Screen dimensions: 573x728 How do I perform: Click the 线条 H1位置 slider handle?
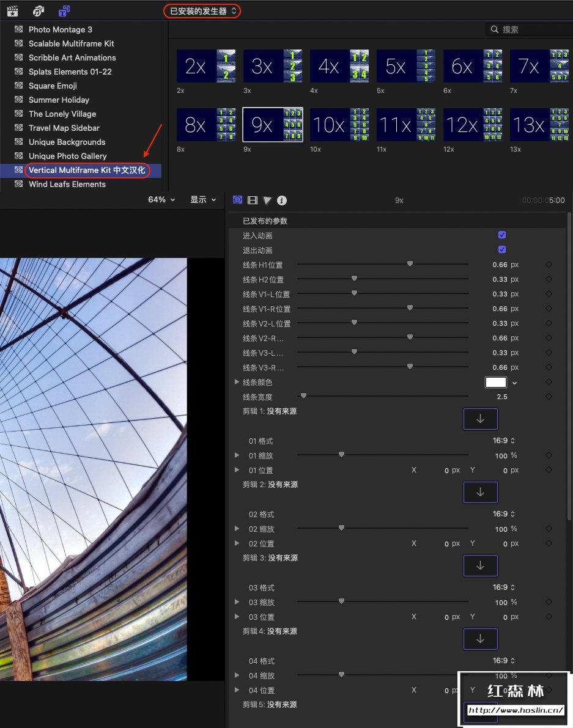click(410, 263)
